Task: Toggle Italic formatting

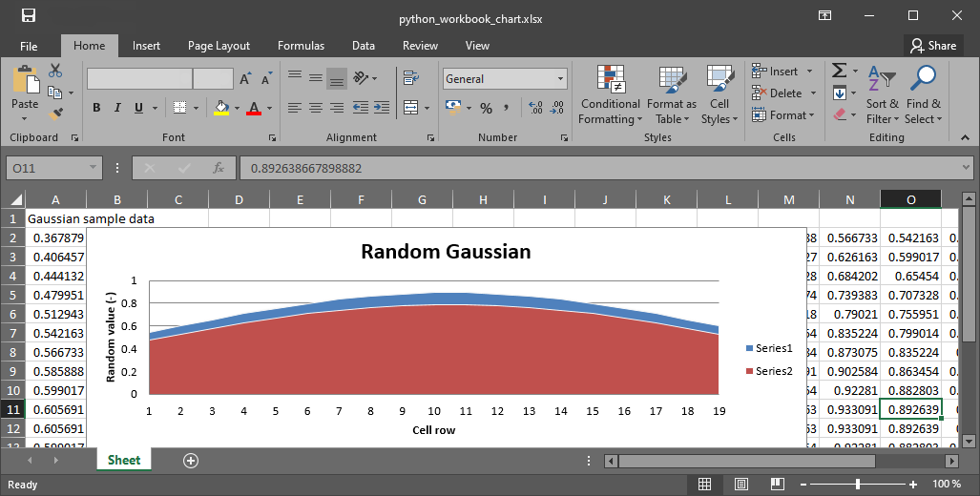Action: tap(116, 108)
